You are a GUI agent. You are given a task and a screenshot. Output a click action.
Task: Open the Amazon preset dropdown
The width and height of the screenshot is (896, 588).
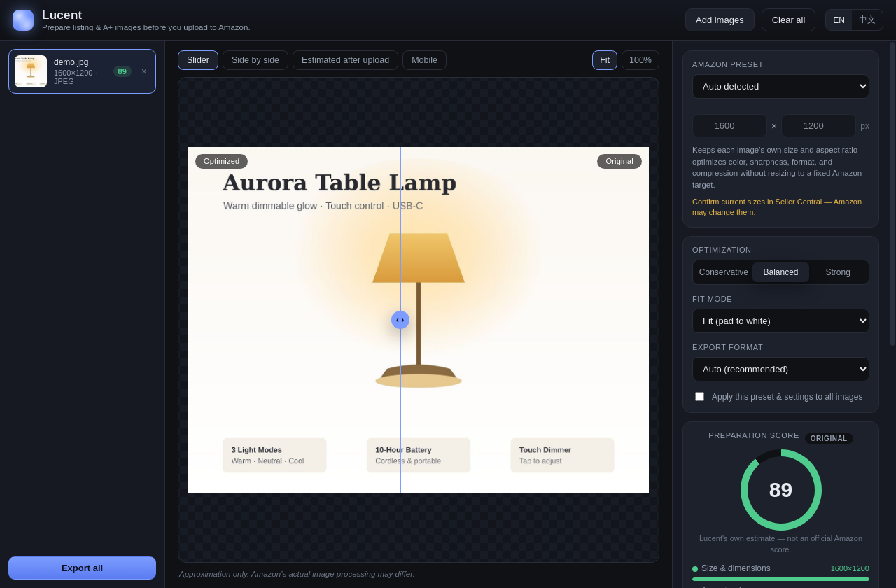(780, 87)
